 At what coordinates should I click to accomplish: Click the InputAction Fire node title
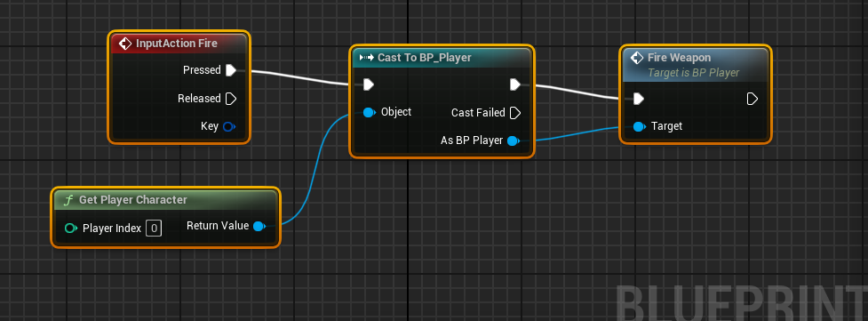177,44
